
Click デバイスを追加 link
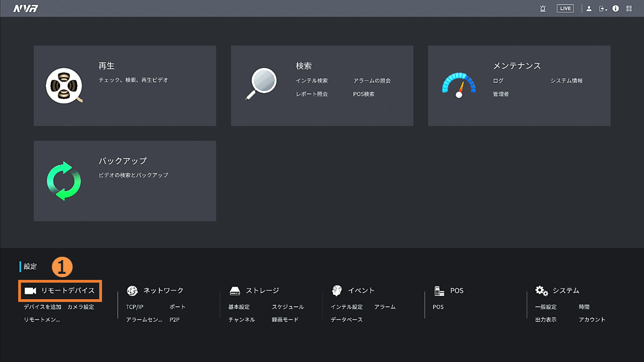pyautogui.click(x=42, y=307)
